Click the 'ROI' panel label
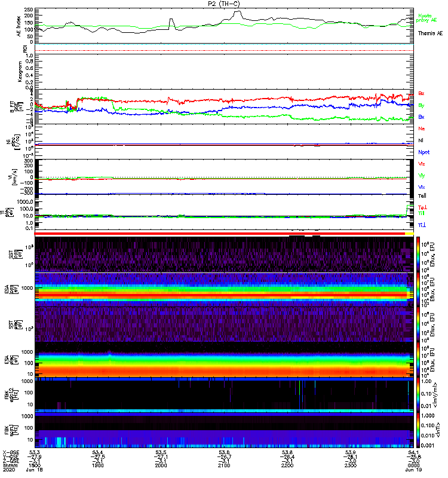This screenshot has height=478, width=448. (x=25, y=48)
